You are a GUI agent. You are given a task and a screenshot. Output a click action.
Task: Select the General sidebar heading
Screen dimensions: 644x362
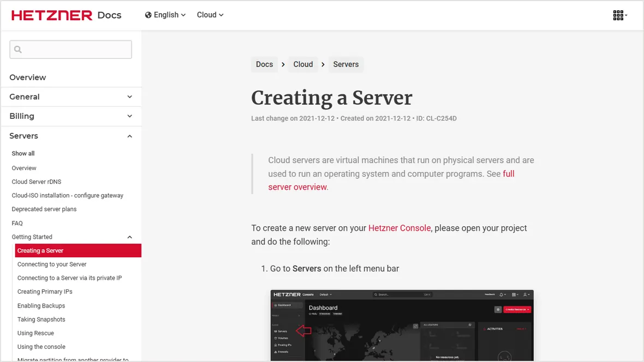pyautogui.click(x=25, y=97)
